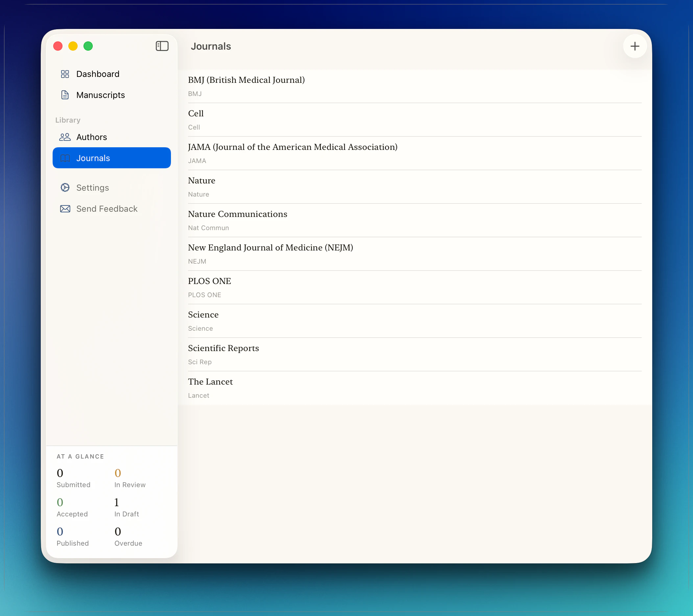The image size is (693, 616).
Task: Click the Settings gear icon
Action: tap(65, 187)
